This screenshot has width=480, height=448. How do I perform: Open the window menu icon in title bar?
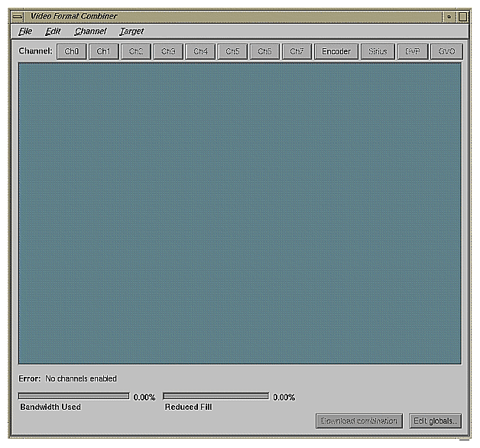tap(18, 17)
